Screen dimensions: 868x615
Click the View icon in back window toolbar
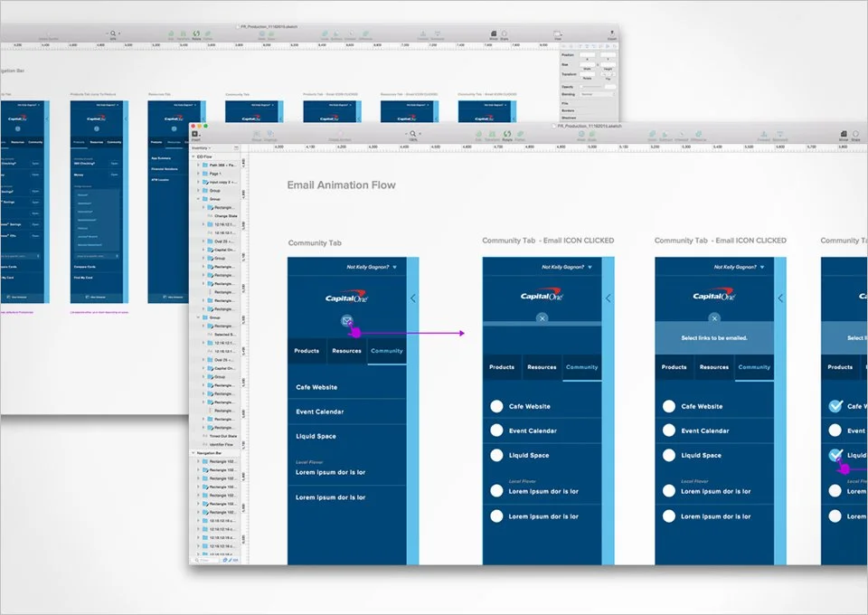coord(558,33)
